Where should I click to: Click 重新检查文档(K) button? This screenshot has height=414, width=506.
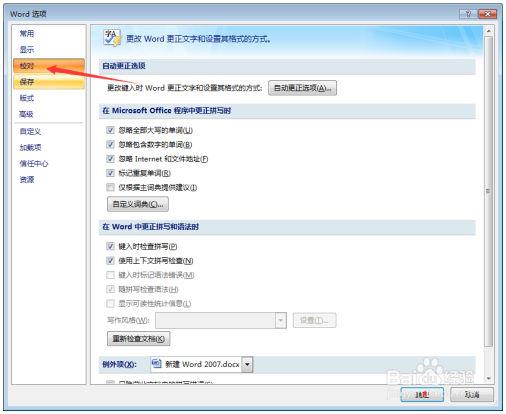pyautogui.click(x=138, y=339)
